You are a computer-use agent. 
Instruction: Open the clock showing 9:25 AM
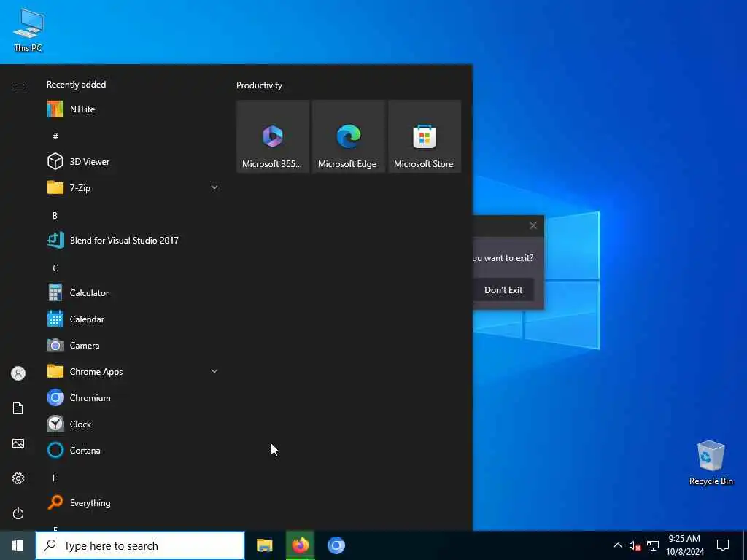coord(684,545)
